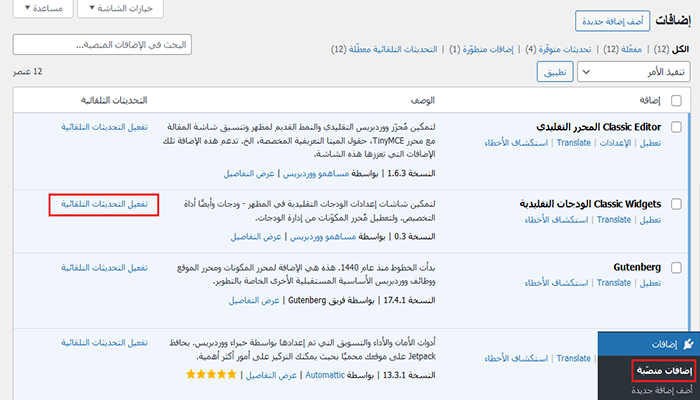700x400 pixels.
Task: Click تعطيل under Classic Editor
Action: point(650,143)
